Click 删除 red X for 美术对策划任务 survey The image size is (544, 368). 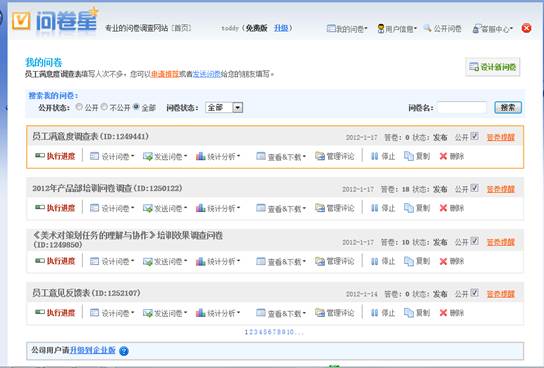click(x=443, y=261)
